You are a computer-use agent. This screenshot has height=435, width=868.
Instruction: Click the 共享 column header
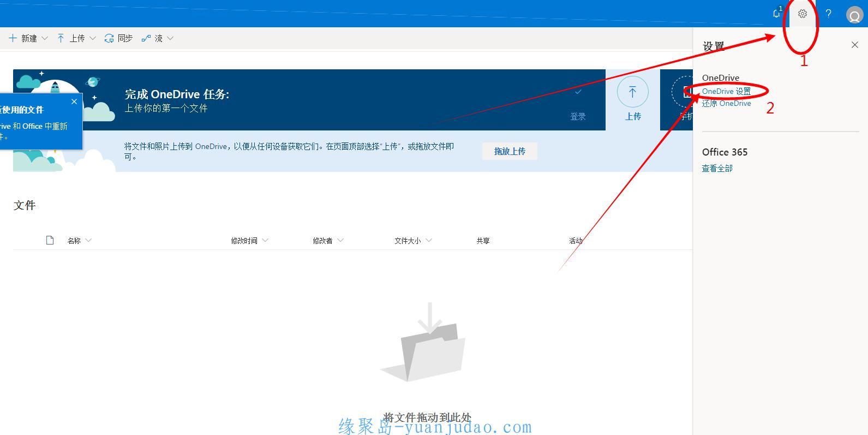pyautogui.click(x=483, y=241)
